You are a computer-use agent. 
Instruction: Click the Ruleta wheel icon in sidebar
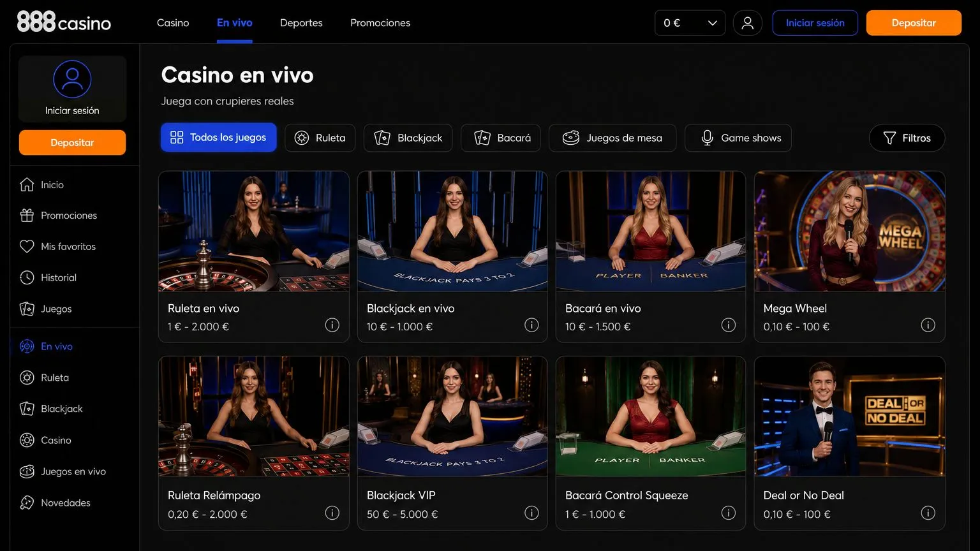(x=27, y=378)
